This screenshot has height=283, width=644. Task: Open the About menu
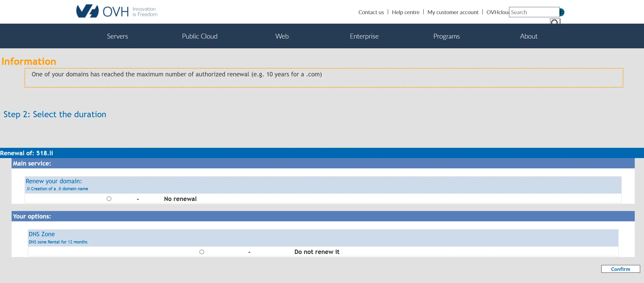pyautogui.click(x=529, y=36)
